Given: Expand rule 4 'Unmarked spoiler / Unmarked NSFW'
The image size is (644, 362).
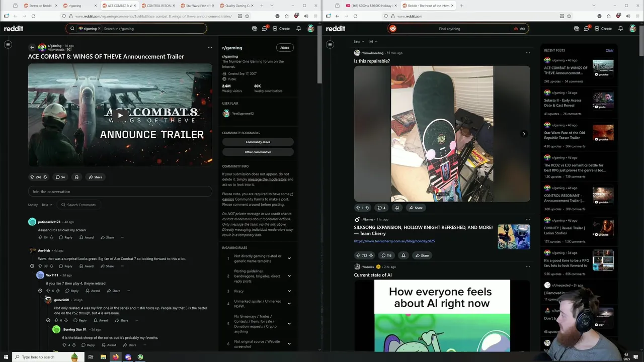Looking at the screenshot, I should click(289, 304).
